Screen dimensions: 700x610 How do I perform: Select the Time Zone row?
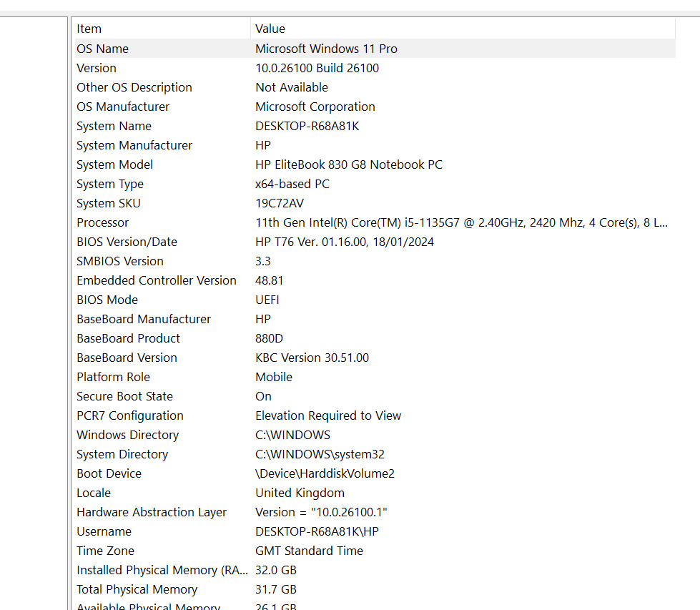[x=375, y=551]
